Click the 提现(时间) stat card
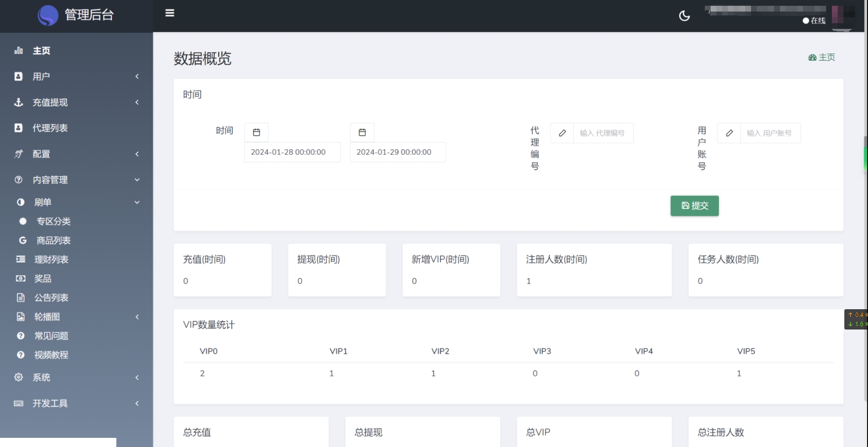868x447 pixels. coord(337,270)
